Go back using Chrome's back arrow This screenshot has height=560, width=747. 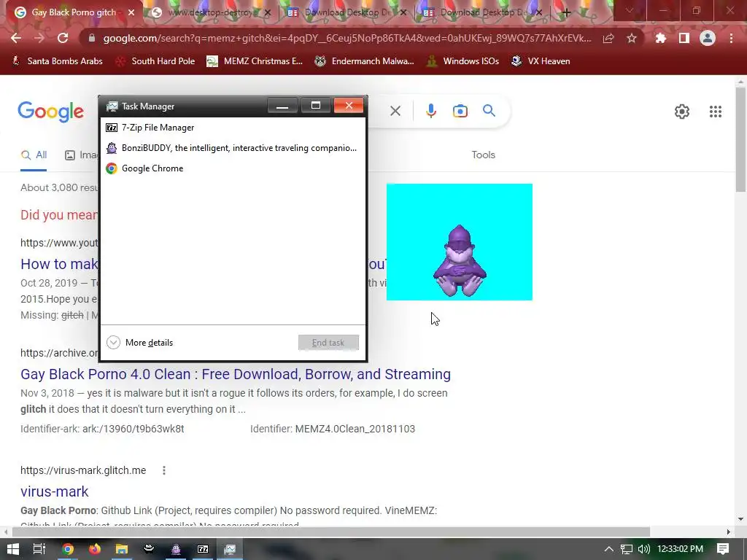tap(16, 38)
